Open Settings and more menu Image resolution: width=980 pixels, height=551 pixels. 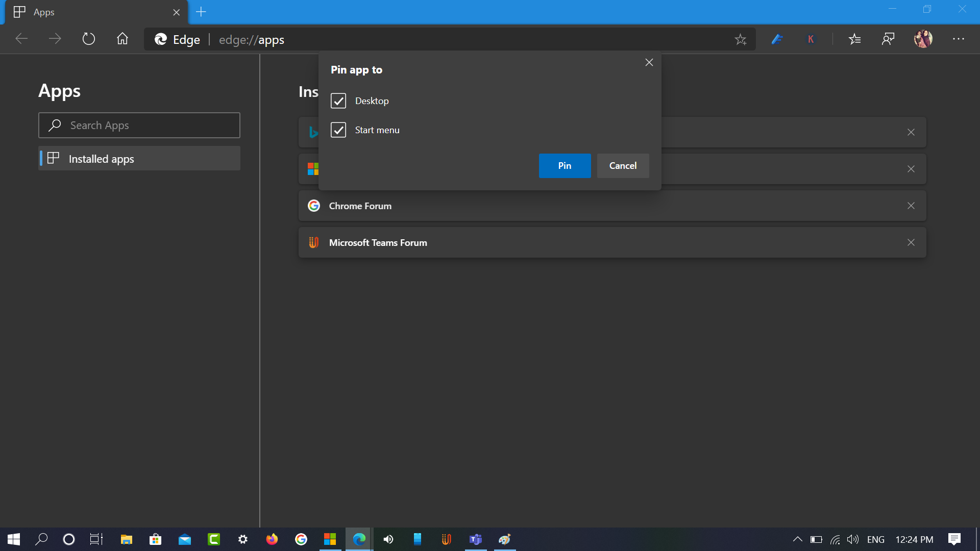959,39
